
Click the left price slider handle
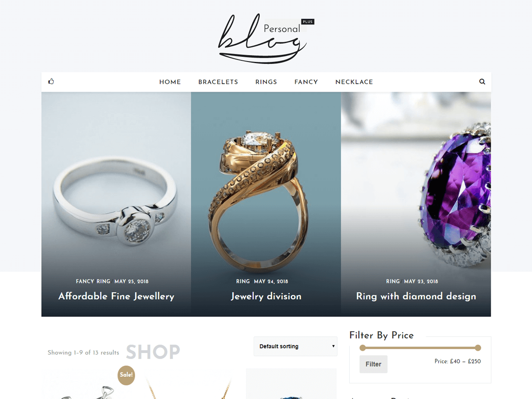point(363,348)
